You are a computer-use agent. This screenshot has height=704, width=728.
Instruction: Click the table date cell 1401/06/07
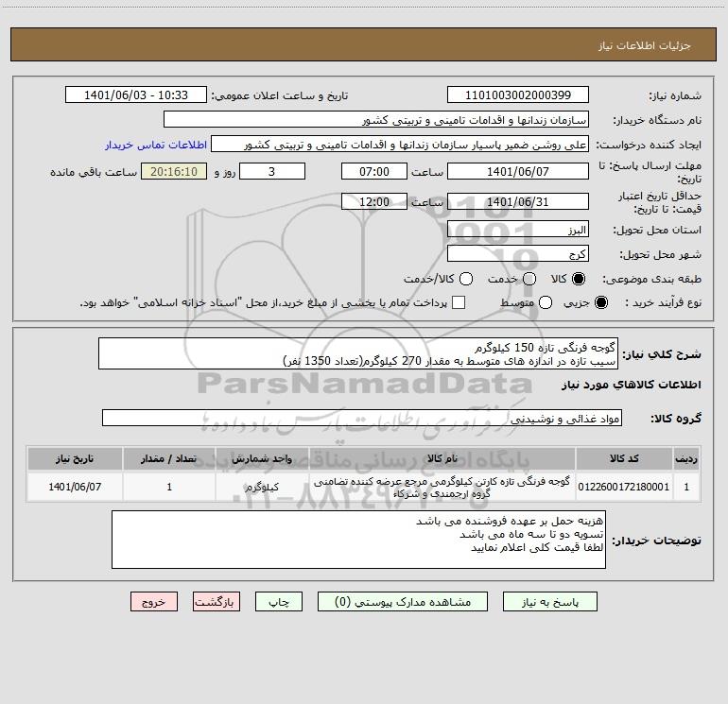[x=75, y=487]
